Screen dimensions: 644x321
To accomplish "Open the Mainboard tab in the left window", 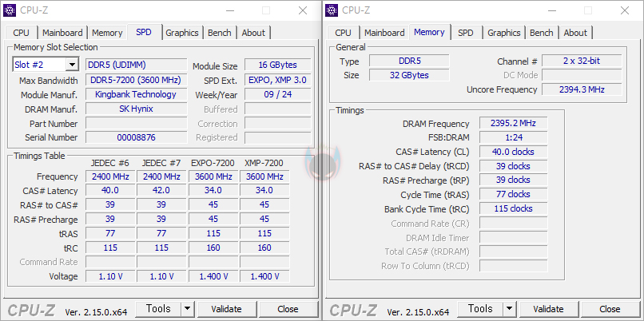I will [62, 33].
